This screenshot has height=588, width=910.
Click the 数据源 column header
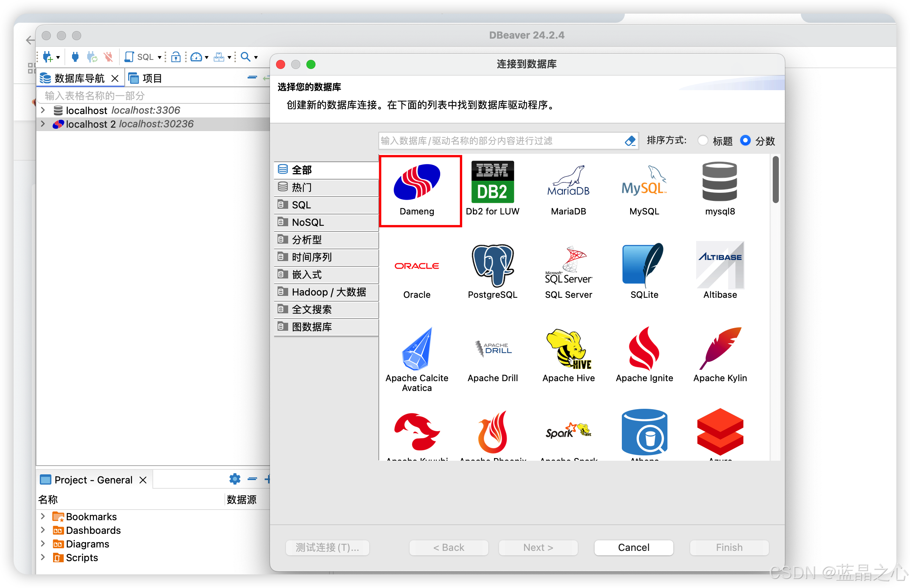click(x=242, y=499)
